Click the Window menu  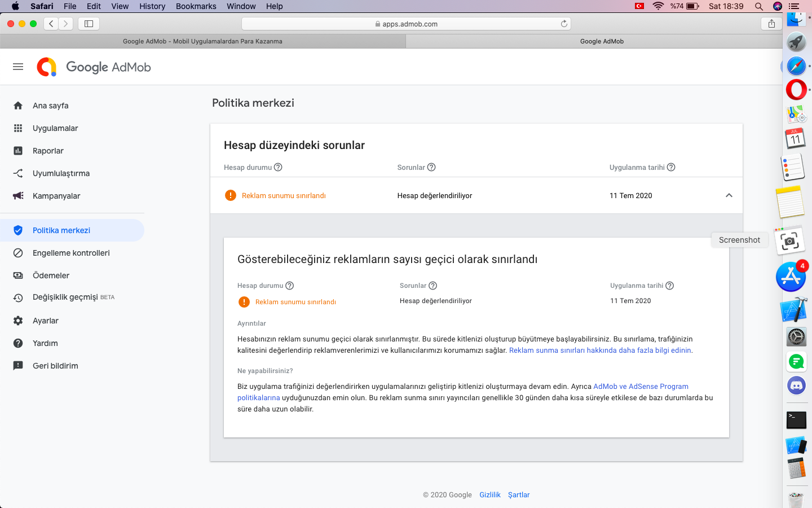(241, 6)
